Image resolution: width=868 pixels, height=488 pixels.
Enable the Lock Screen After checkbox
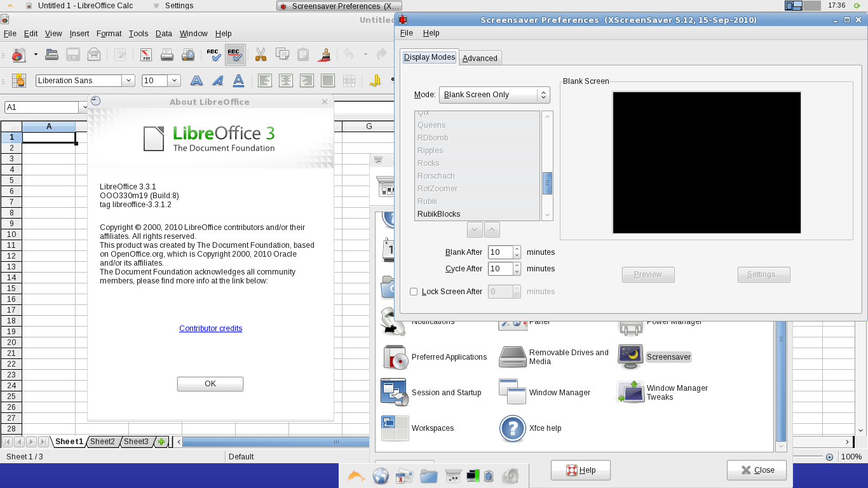coord(414,292)
